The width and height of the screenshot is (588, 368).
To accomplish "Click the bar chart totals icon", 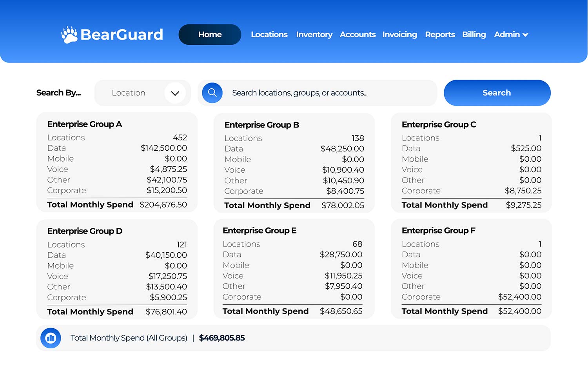I will pos(51,338).
